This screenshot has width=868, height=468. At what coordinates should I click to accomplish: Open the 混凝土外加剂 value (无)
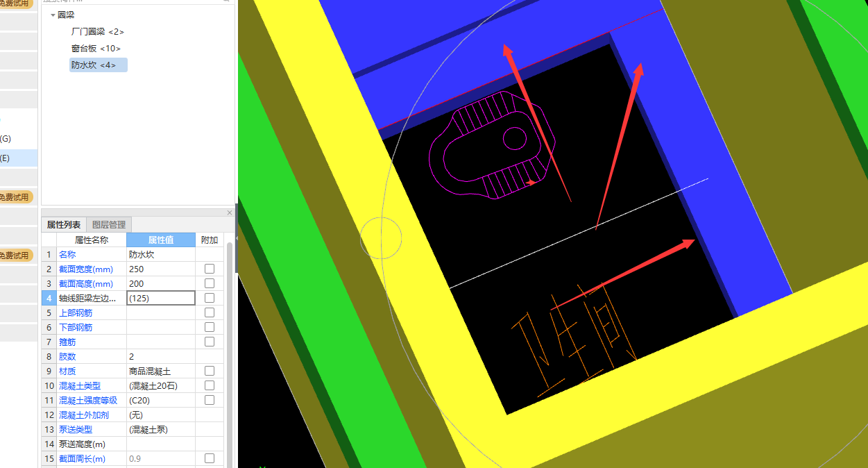point(161,415)
